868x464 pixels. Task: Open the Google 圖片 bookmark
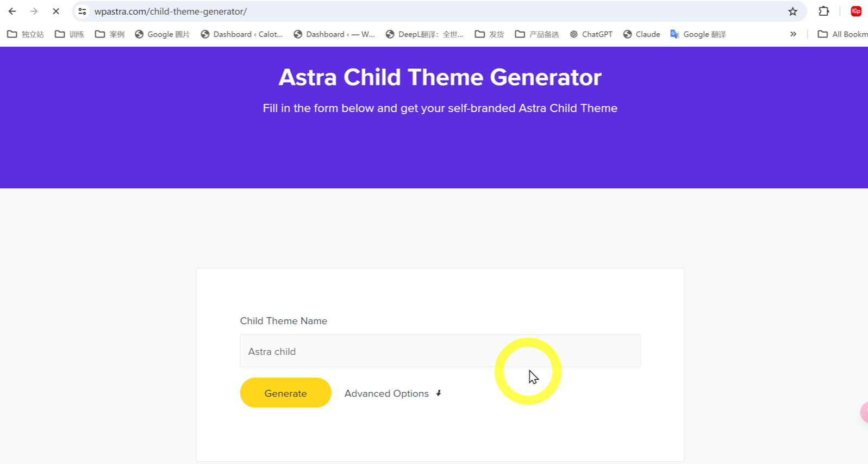click(x=163, y=34)
